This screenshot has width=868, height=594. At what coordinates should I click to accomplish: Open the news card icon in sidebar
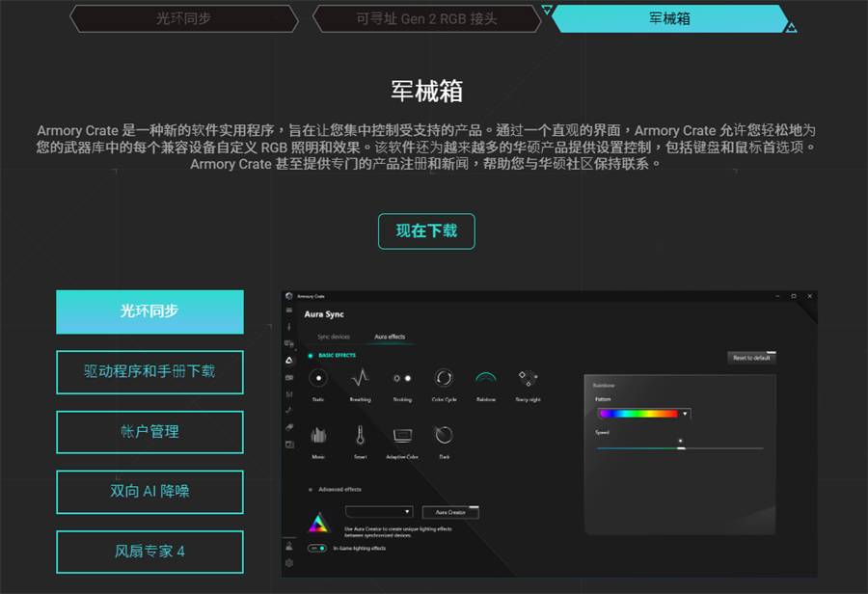tap(289, 445)
